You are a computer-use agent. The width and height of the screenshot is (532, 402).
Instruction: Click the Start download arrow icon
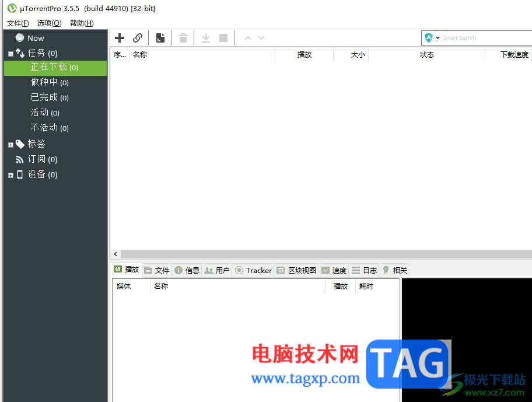pos(205,38)
